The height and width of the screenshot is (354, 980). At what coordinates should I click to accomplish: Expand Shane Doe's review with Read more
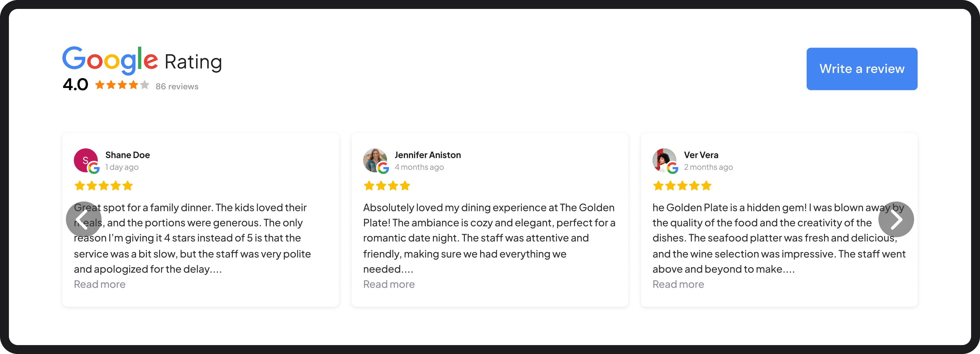(99, 284)
